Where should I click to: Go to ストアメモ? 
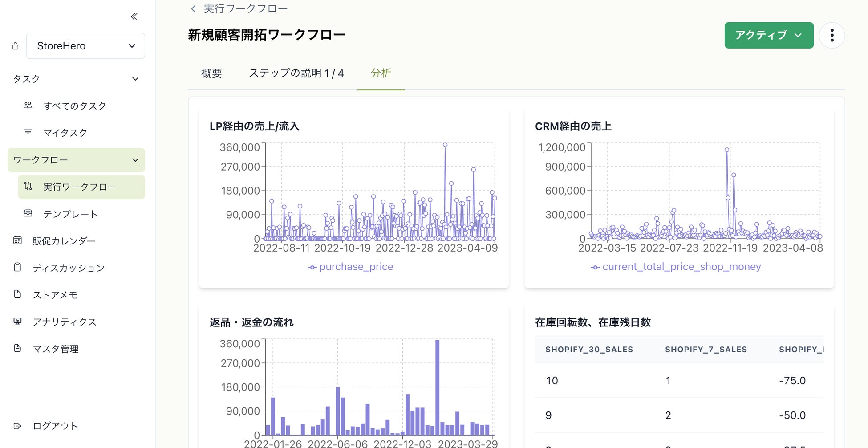[55, 295]
